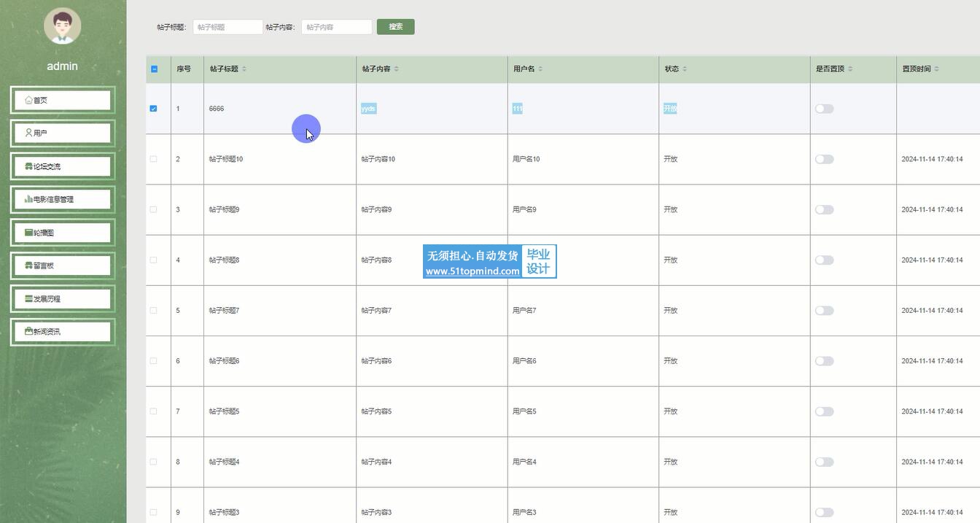Click the 新闻资讯 briefcase icon
Viewport: 980px width, 523px height.
coord(28,332)
